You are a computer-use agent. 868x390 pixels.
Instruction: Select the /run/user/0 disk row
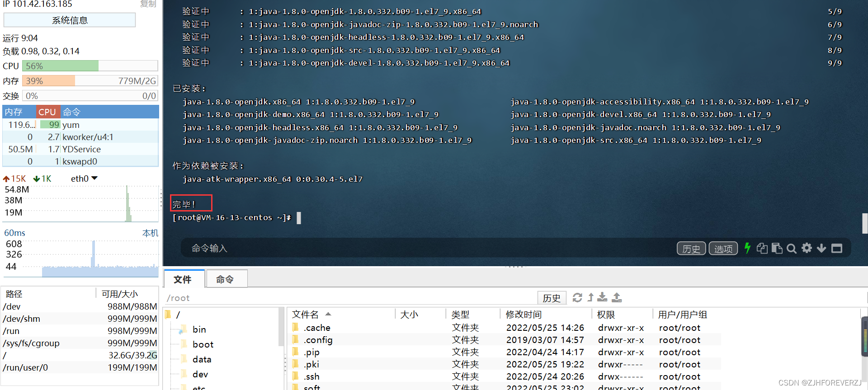(80, 367)
